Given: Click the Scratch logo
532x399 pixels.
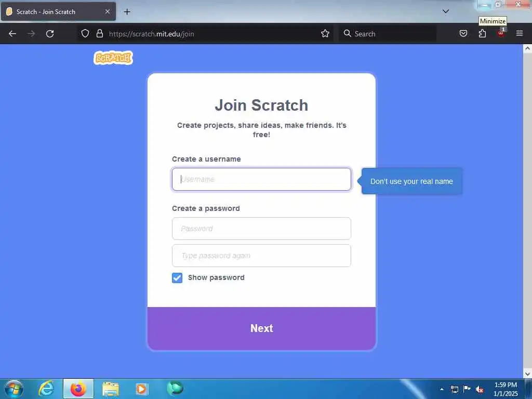Looking at the screenshot, I should tap(113, 58).
